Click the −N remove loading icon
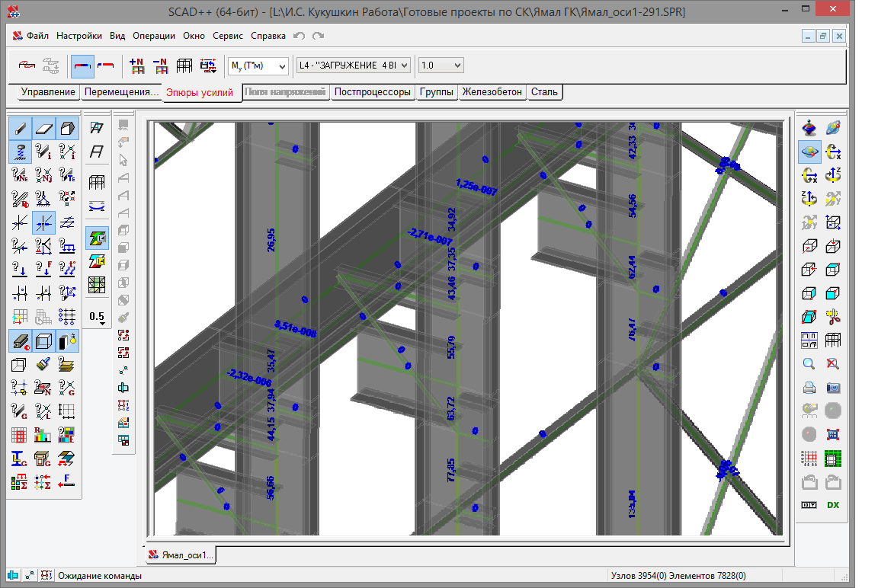Screen dimensions: 878x588 tap(161, 66)
